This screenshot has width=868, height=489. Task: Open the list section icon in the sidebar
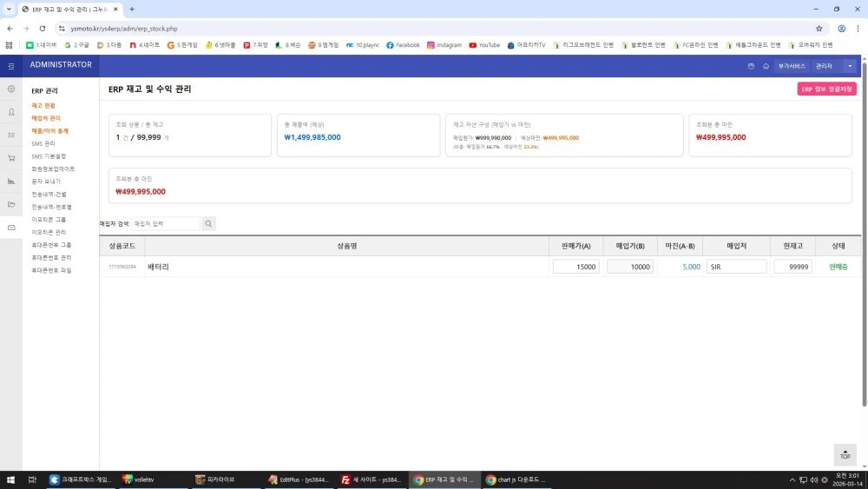[x=11, y=135]
